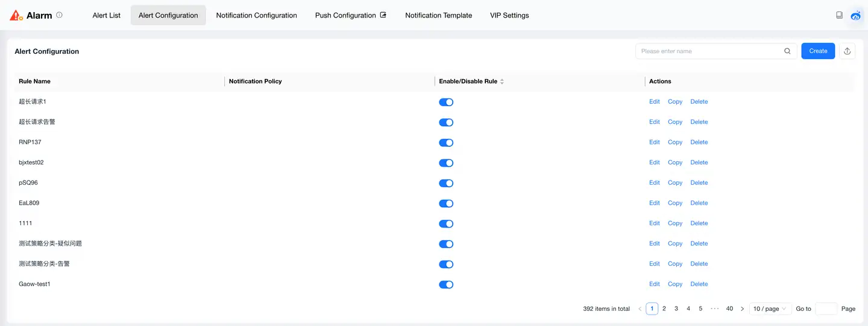
Task: Edit the Gaow-test1 rule
Action: (x=655, y=284)
